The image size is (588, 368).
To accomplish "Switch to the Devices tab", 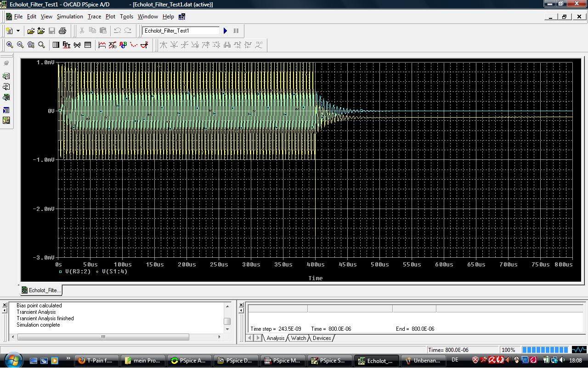I will coord(322,338).
